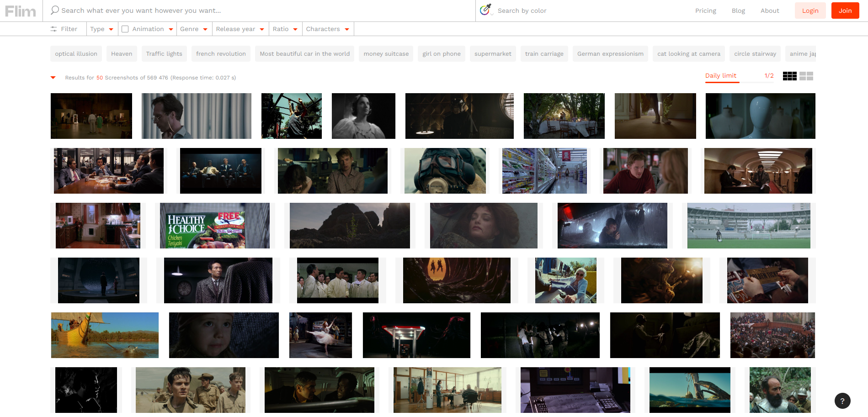The image size is (868, 417).
Task: Click the Filter label
Action: (69, 29)
